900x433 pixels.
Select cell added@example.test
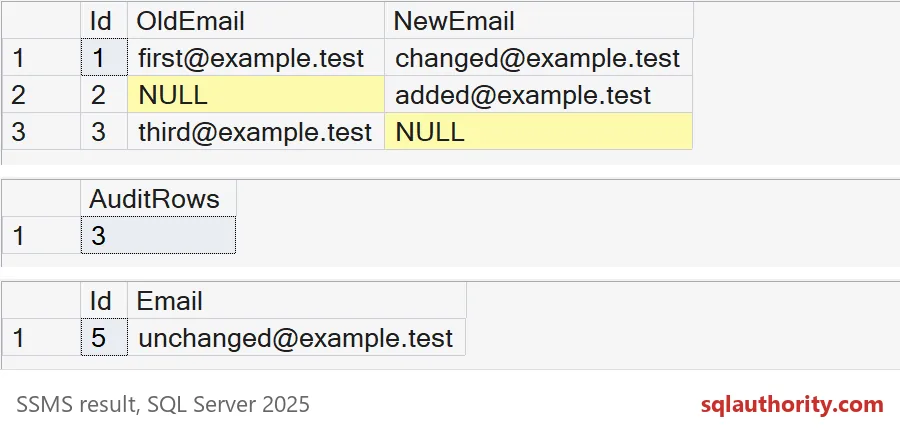coord(539,95)
